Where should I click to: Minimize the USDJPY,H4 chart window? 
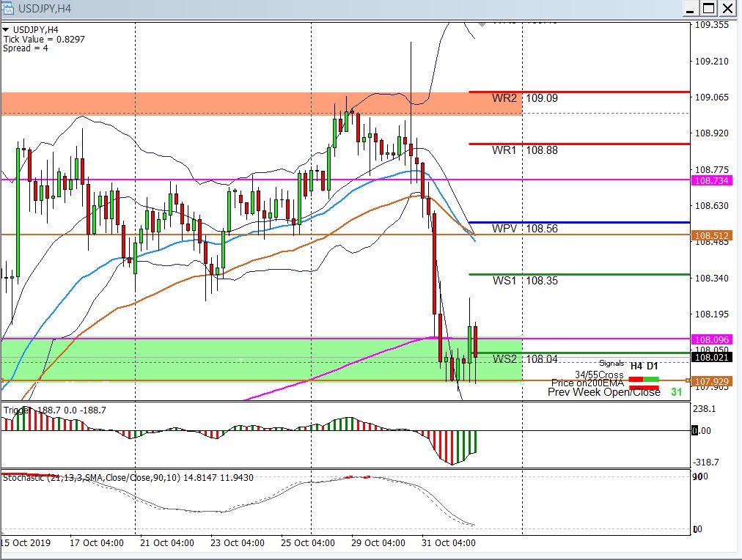pyautogui.click(x=689, y=9)
